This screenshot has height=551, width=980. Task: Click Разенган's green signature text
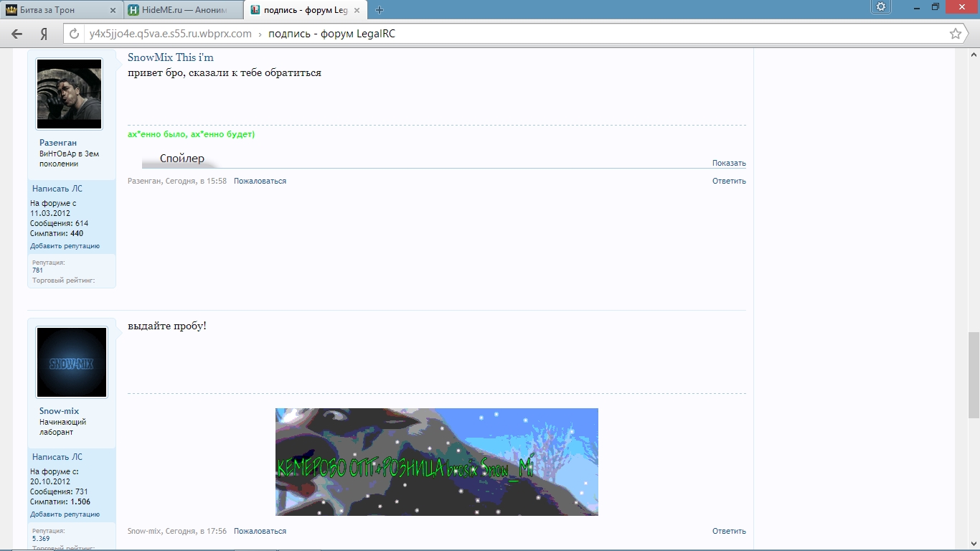192,134
